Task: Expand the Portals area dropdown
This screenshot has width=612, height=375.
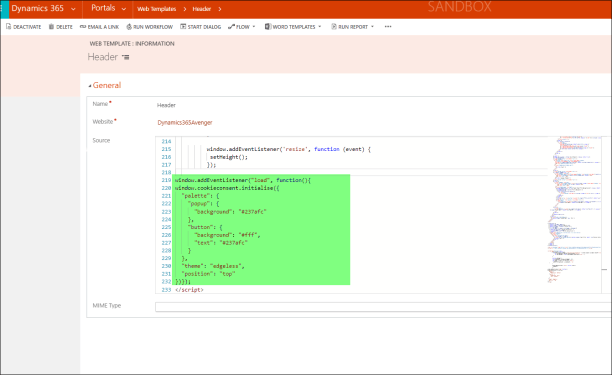Action: [x=124, y=9]
